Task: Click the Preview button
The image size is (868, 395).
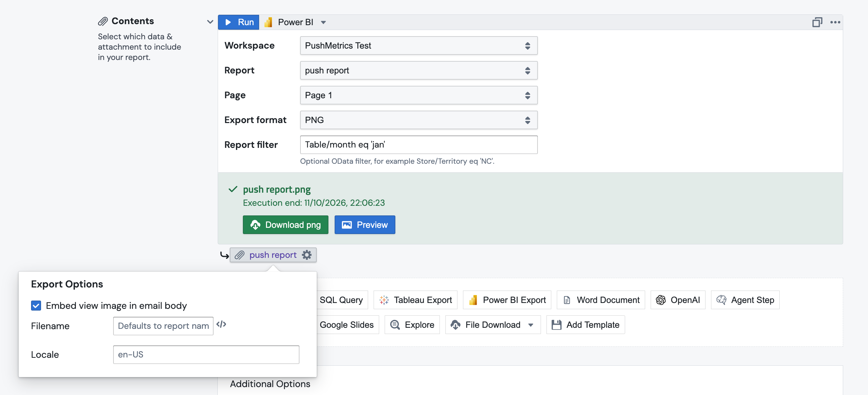Action: point(365,225)
